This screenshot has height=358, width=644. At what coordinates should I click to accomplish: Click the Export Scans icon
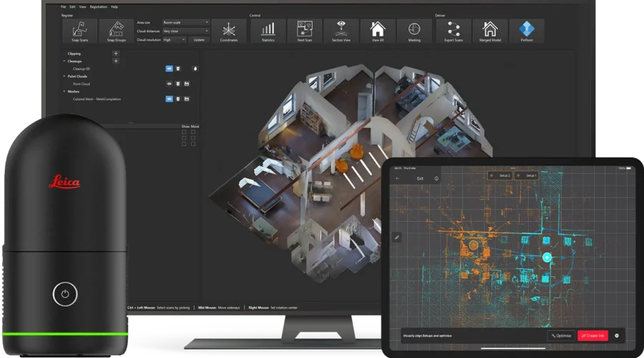[453, 31]
